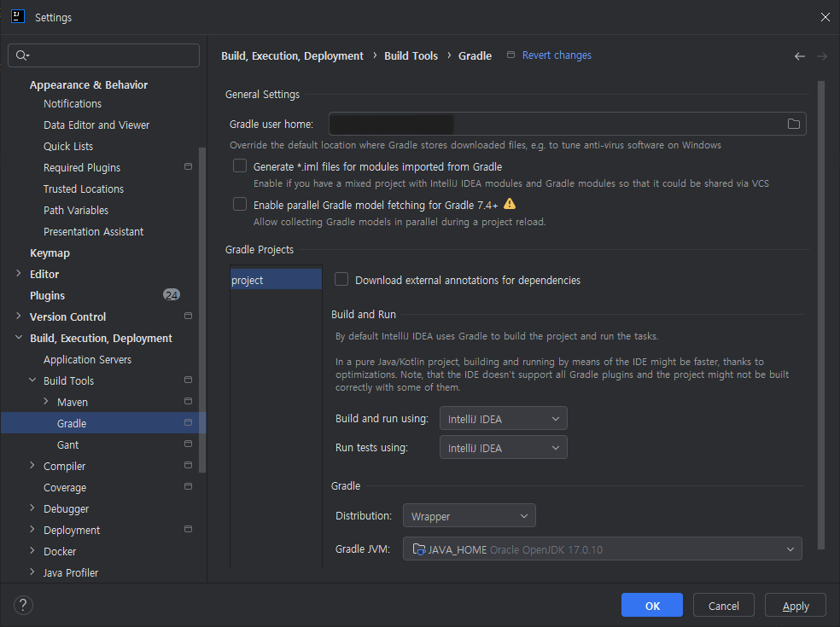Collapse the Build Tools node
The width and height of the screenshot is (840, 627).
(x=32, y=380)
